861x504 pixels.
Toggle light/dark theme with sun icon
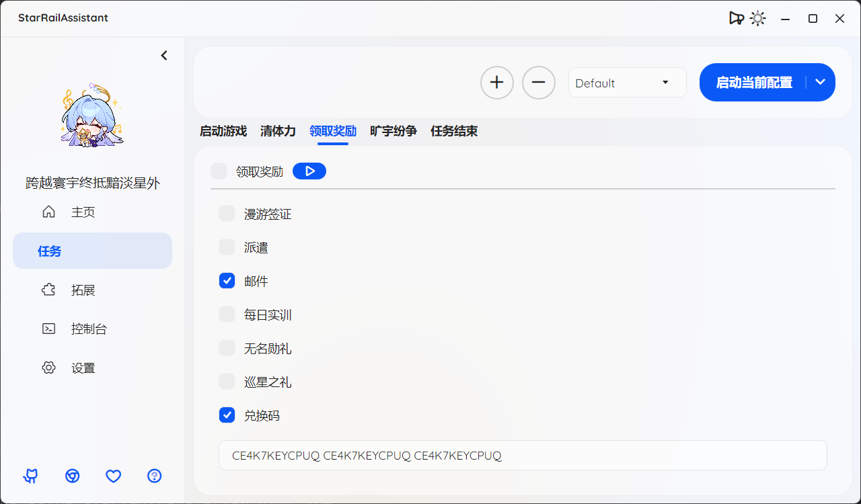pos(757,18)
